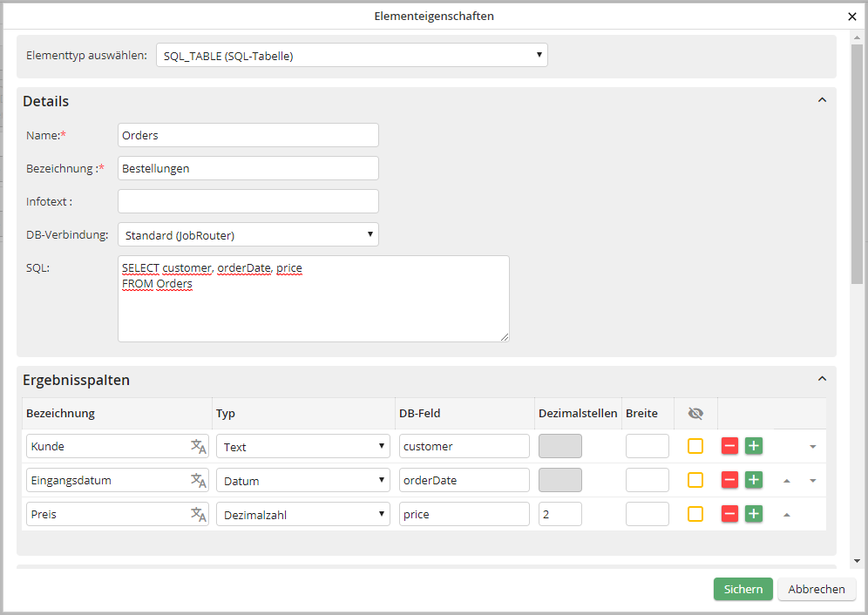Image resolution: width=868 pixels, height=615 pixels.
Task: Open the DB-Verbindung dropdown
Action: point(248,235)
